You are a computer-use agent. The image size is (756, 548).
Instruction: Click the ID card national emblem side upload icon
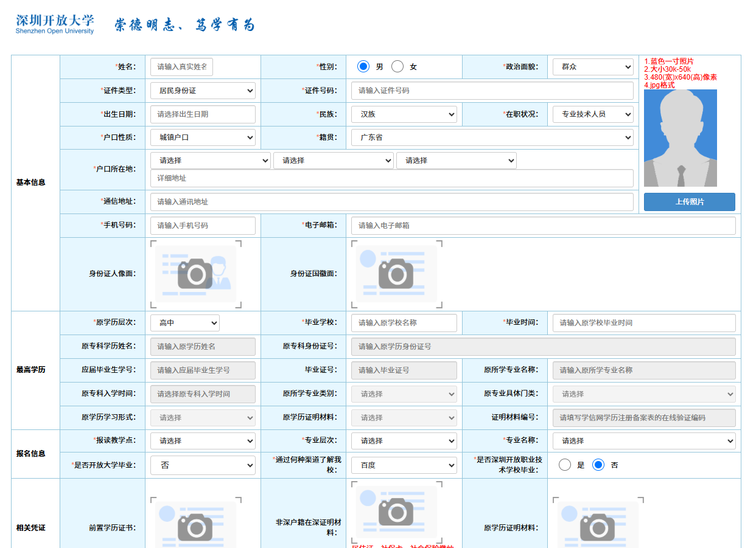point(396,274)
